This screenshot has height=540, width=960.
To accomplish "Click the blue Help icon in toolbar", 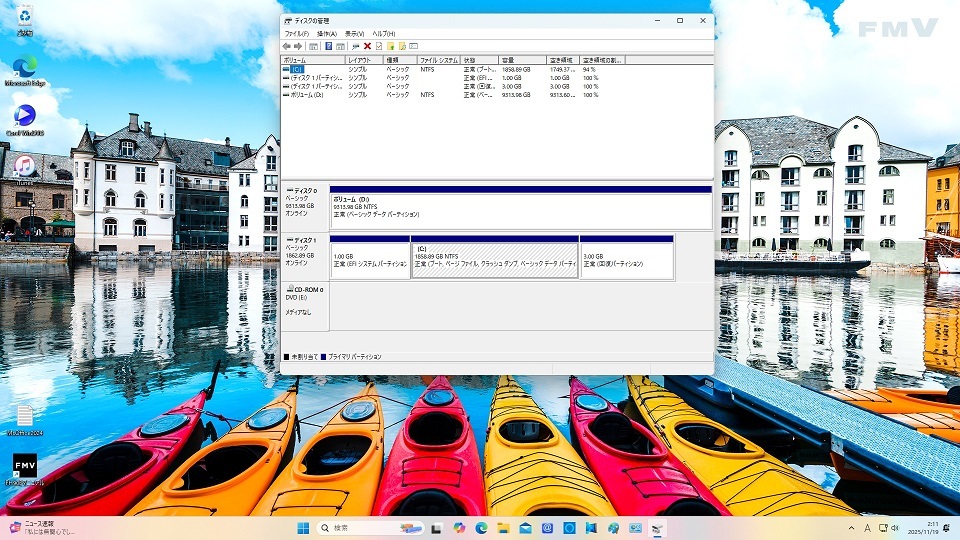I will click(328, 46).
